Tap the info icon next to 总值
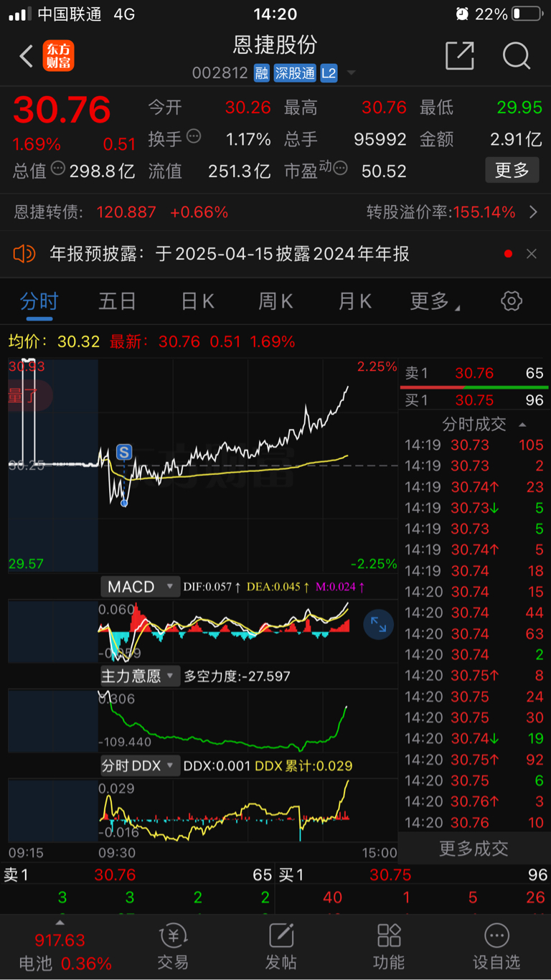 click(58, 169)
